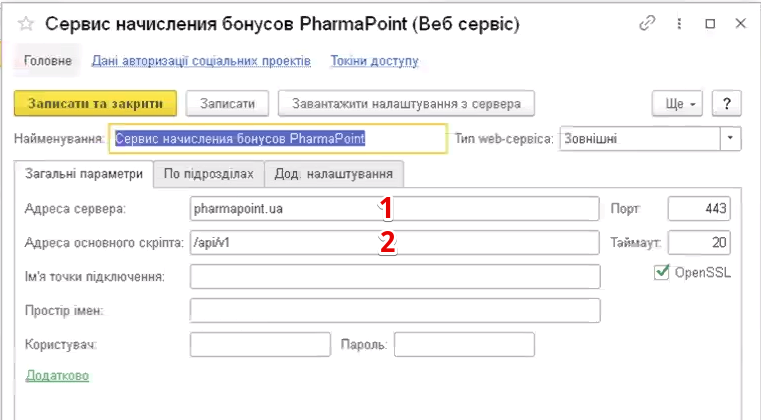Viewport: 761px width, 420px height.
Task: Switch to the По підрозділах tab
Action: [x=208, y=174]
